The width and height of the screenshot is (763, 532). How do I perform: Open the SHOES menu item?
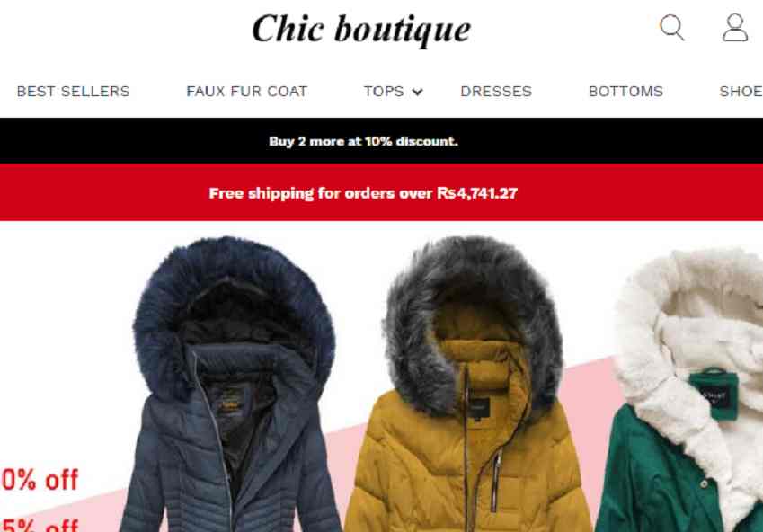tap(741, 91)
